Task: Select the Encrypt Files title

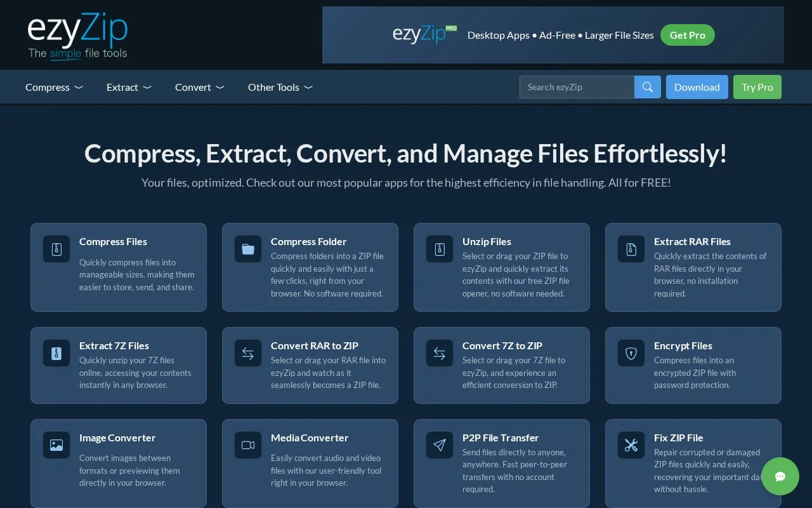Action: 683,345
